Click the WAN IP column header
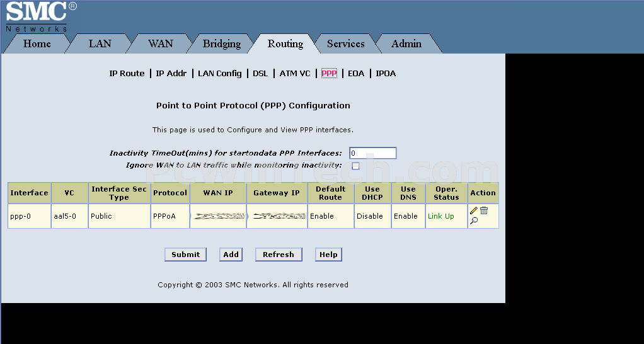 (218, 193)
